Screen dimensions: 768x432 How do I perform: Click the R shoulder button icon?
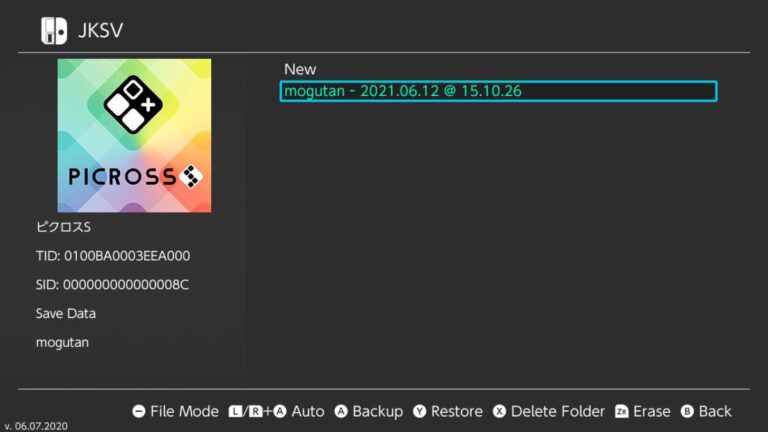coord(255,411)
